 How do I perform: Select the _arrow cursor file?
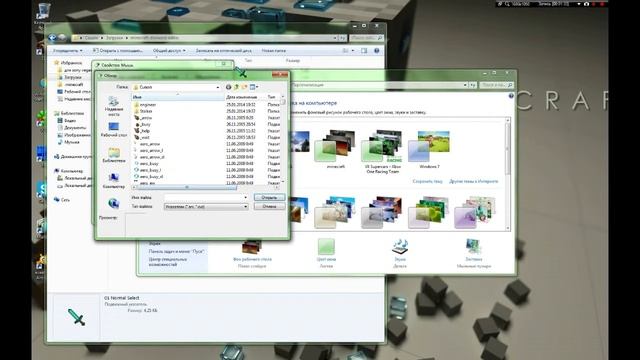[x=143, y=118]
